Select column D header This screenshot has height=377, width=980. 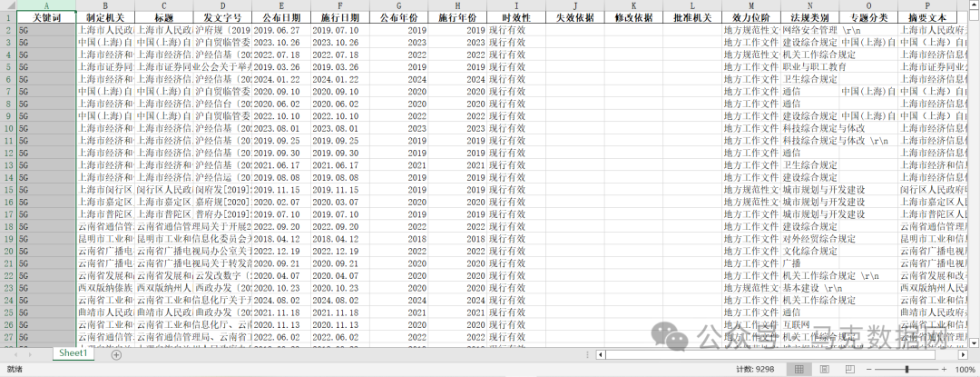(x=222, y=5)
